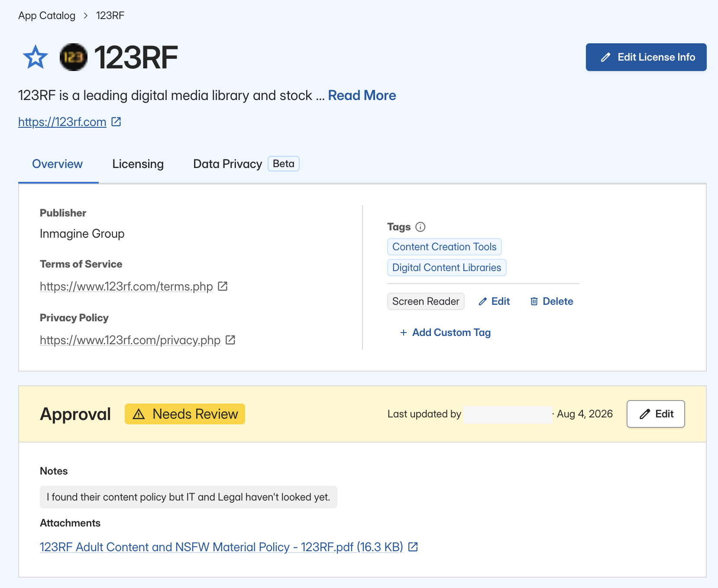
Task: Open the Data Privacy tab
Action: pos(228,164)
